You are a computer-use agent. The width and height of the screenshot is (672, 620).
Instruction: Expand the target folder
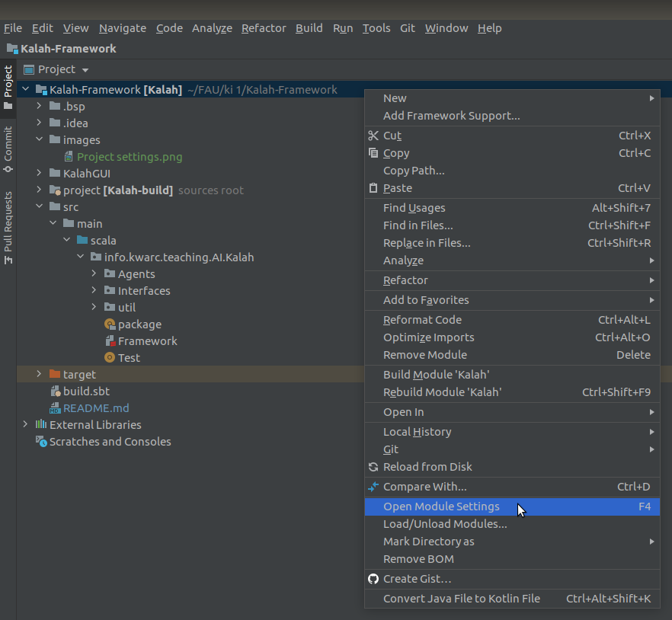pyautogui.click(x=39, y=374)
